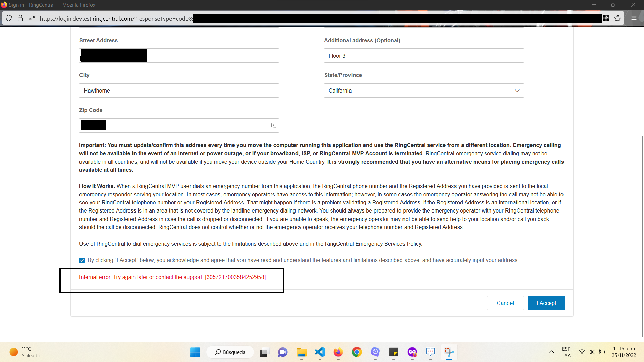Click the red Internal error message text
This screenshot has width=644, height=362.
click(x=172, y=277)
